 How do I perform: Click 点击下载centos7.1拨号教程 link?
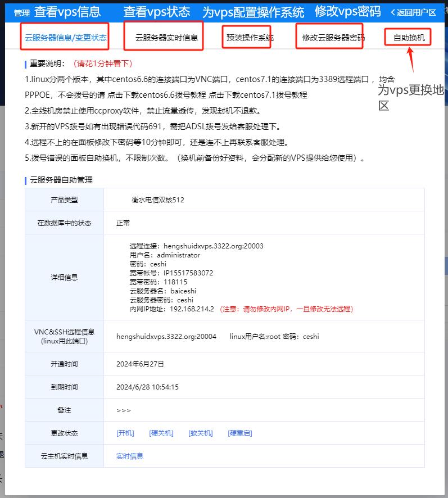(258, 95)
